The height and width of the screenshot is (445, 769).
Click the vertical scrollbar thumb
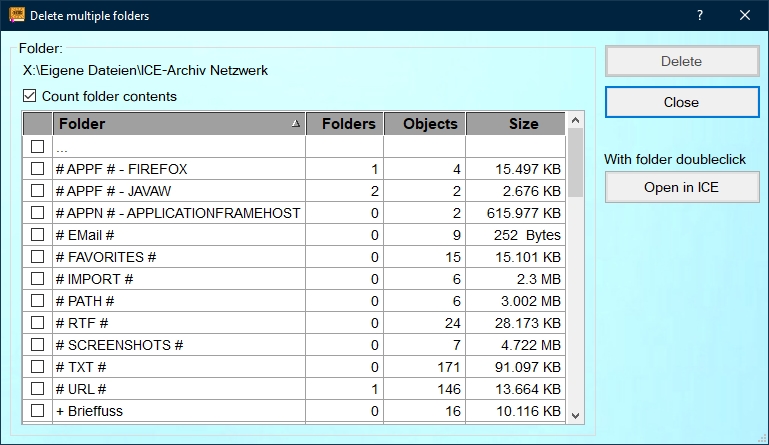point(575,162)
